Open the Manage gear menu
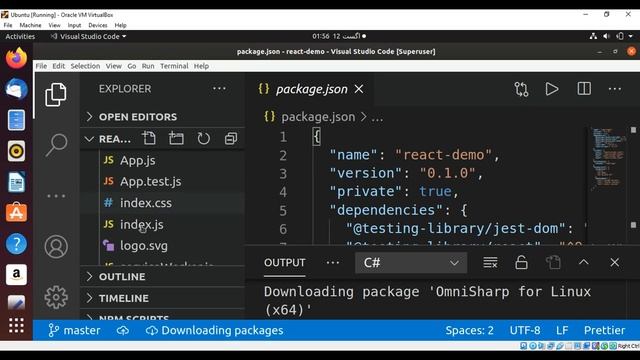640x360 pixels. tap(56, 297)
